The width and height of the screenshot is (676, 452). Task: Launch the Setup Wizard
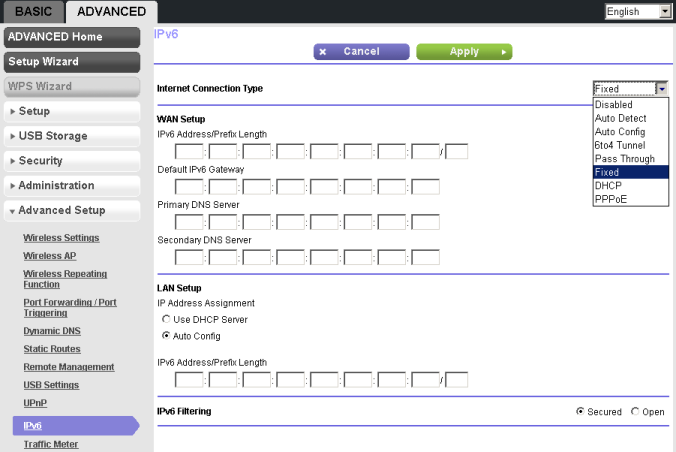point(72,62)
